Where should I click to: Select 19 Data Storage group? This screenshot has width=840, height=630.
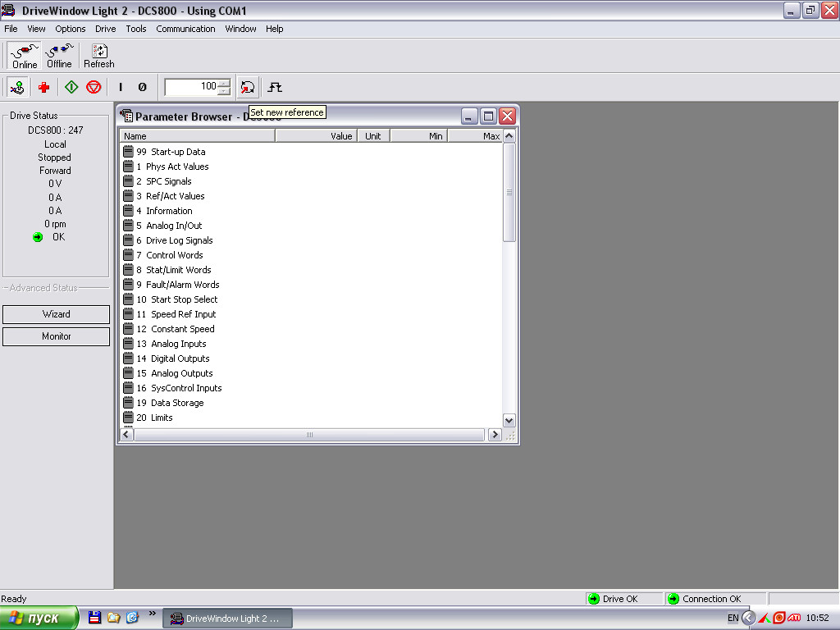click(164, 403)
